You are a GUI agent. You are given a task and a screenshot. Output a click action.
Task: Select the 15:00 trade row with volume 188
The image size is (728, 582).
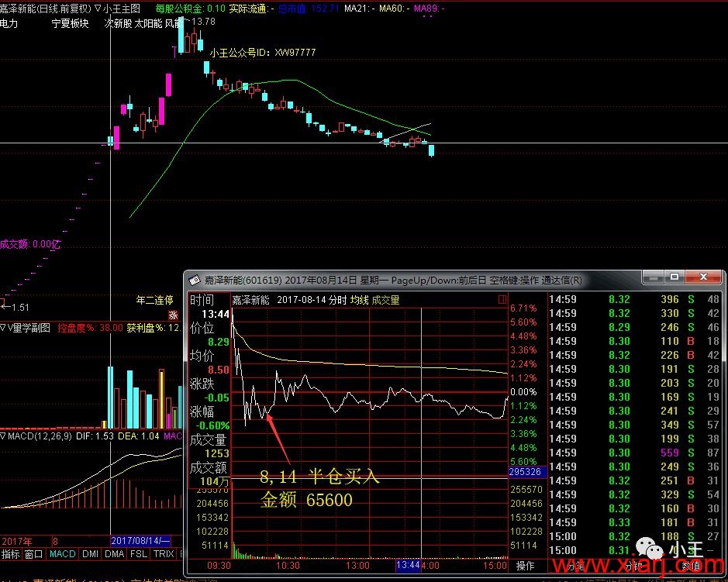click(x=634, y=536)
